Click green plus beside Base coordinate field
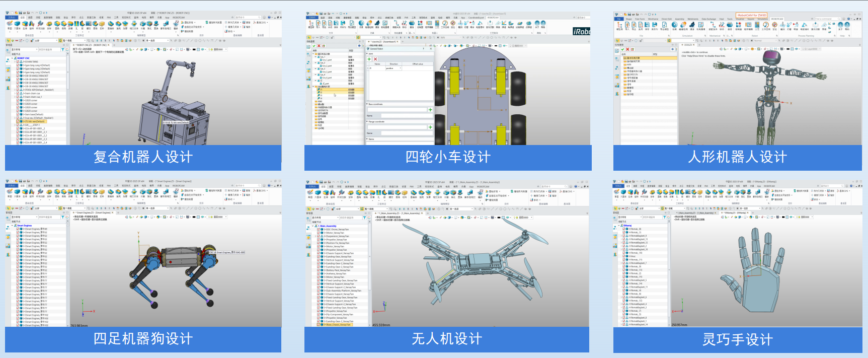This screenshot has width=868, height=358. 430,109
